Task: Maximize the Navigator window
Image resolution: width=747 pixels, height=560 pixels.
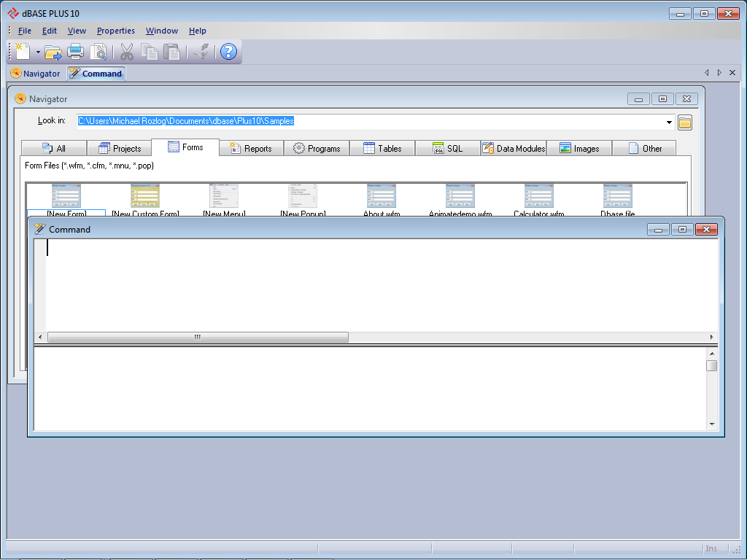Action: click(x=662, y=99)
